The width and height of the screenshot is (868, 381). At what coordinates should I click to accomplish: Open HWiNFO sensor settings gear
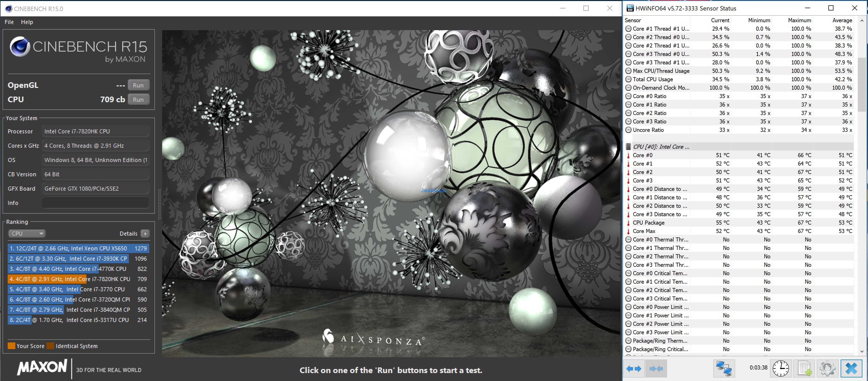click(x=827, y=368)
